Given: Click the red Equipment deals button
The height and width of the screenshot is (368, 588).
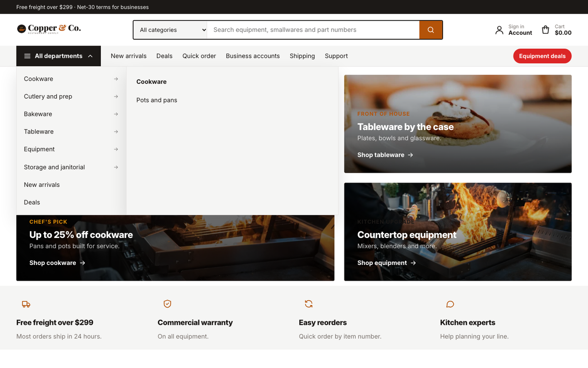Looking at the screenshot, I should click(542, 56).
